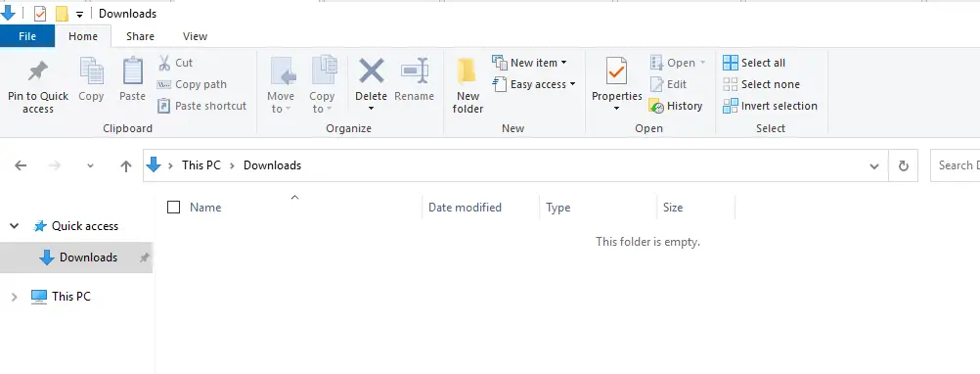Viewport: 980px width, 374px height.
Task: Toggle the select-all items checkbox
Action: pos(174,207)
